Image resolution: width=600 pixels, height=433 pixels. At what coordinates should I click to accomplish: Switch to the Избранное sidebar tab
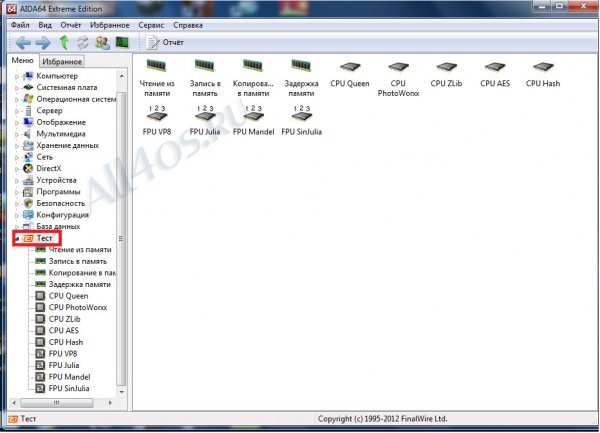pos(62,61)
